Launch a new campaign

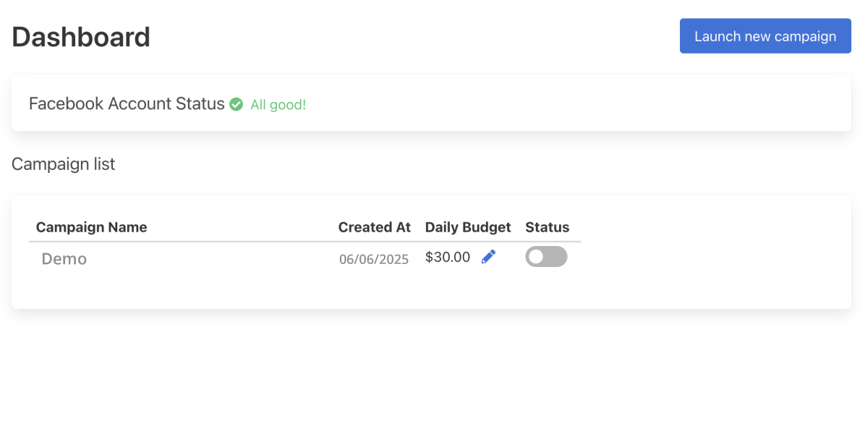(765, 36)
